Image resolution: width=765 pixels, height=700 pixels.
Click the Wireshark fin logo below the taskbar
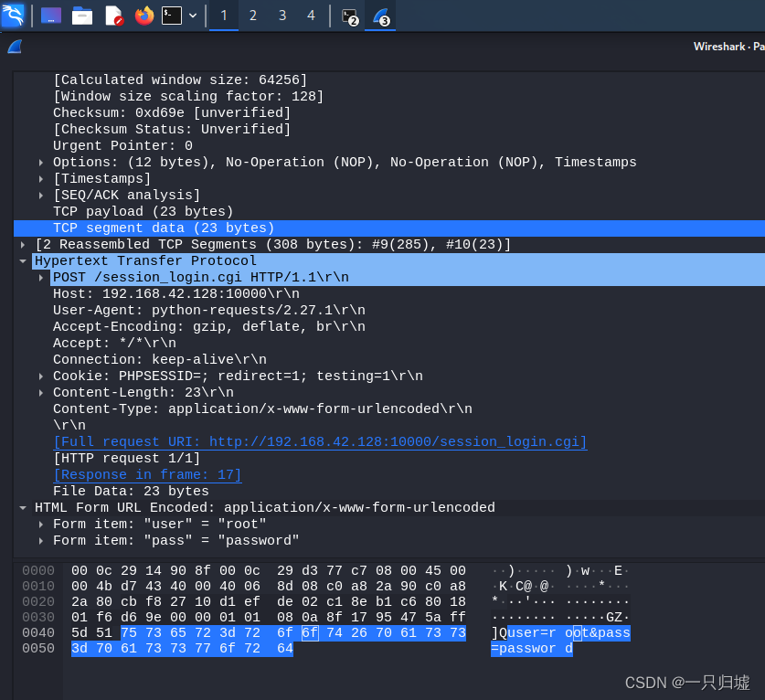click(x=13, y=47)
